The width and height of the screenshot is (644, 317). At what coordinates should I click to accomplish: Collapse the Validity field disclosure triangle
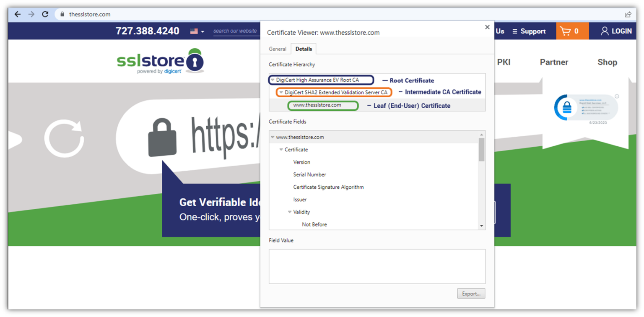tap(290, 212)
